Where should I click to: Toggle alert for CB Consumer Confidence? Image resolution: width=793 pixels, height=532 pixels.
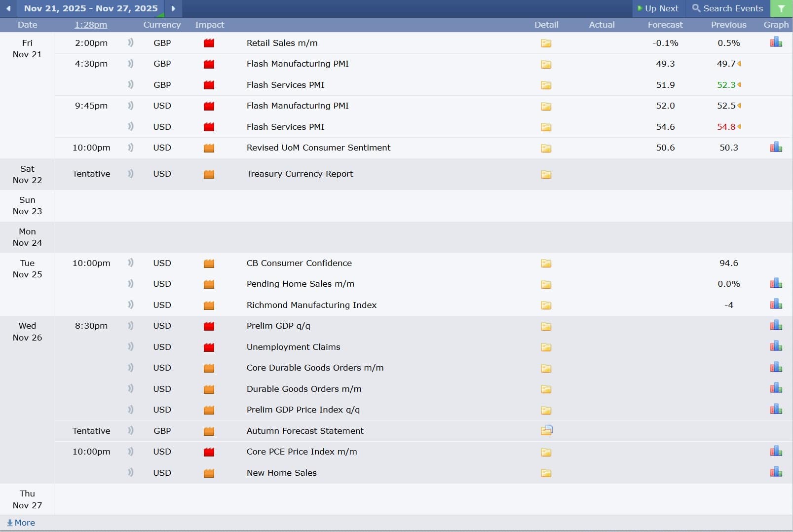click(131, 263)
